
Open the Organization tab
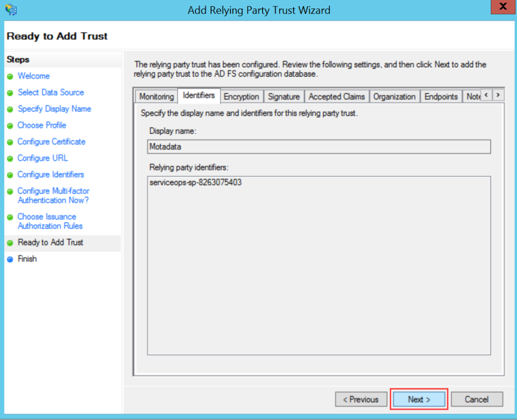pos(394,96)
